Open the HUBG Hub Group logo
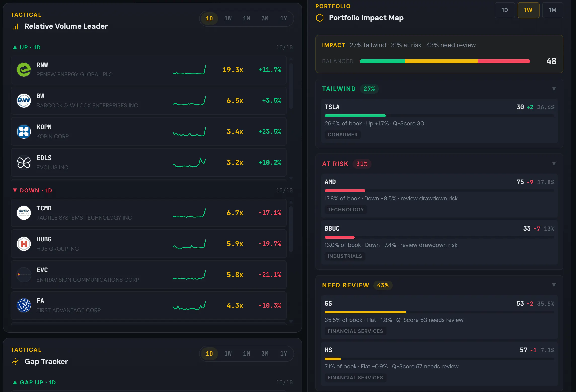Image resolution: width=576 pixels, height=392 pixels. click(24, 244)
